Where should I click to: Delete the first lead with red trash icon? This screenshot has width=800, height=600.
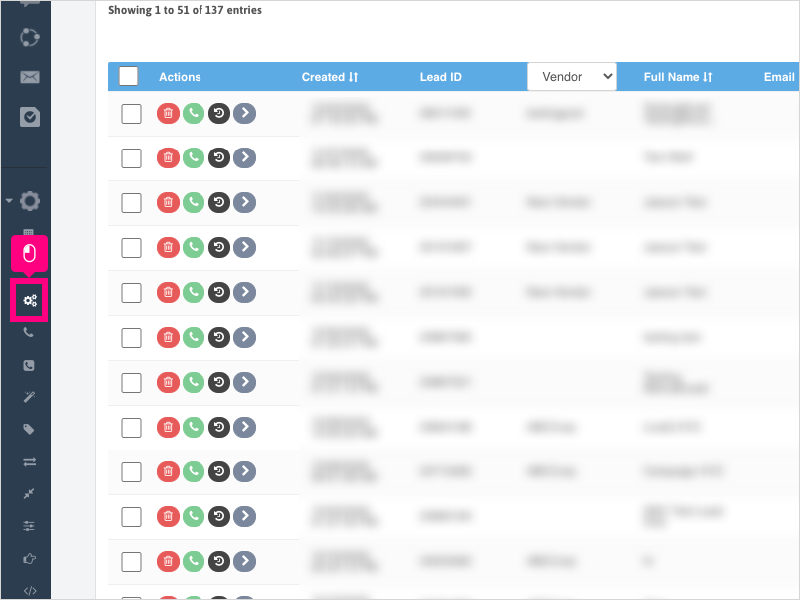(x=168, y=113)
